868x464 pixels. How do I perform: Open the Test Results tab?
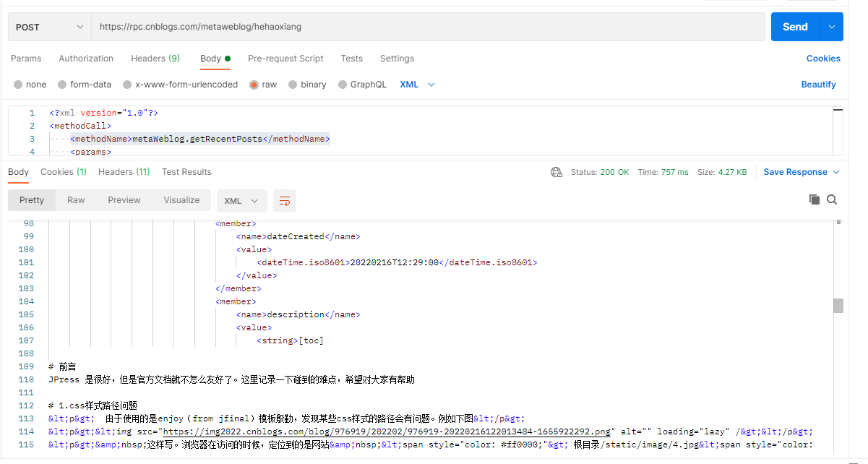coord(186,172)
